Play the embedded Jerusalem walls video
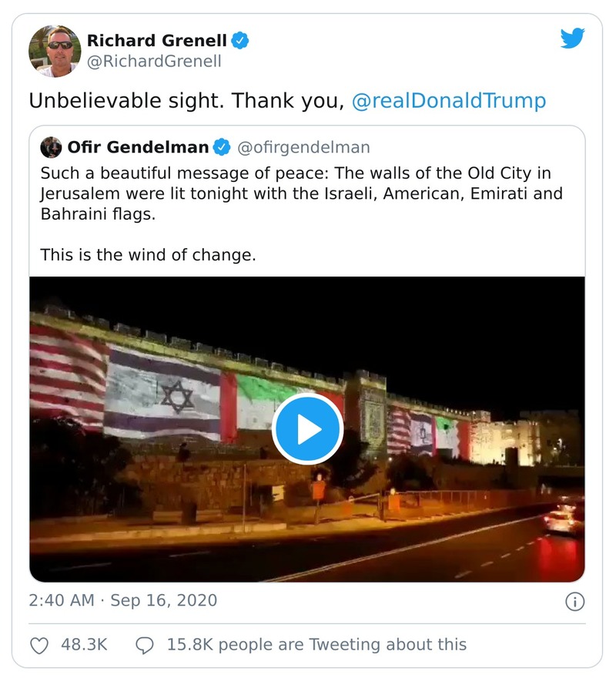Viewport: 616px width, 685px height. pyautogui.click(x=308, y=429)
